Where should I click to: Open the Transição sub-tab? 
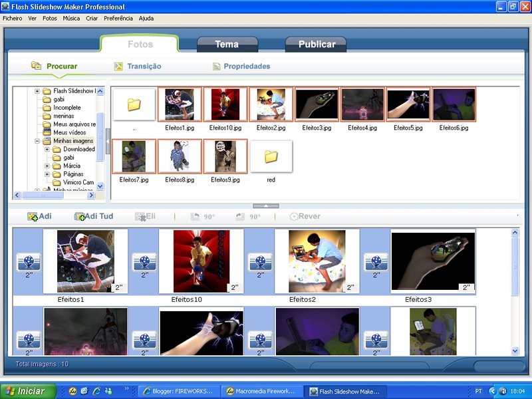138,66
